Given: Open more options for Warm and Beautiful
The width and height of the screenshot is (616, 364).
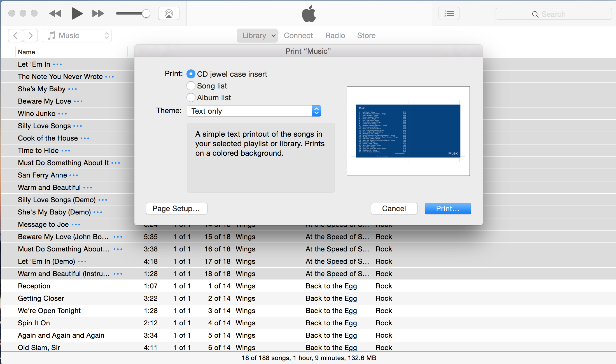Looking at the screenshot, I should coord(88,188).
